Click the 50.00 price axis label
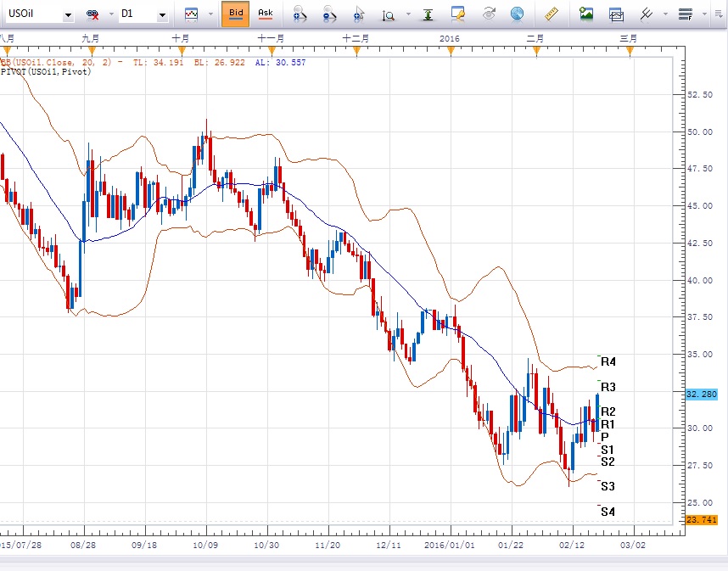Image resolution: width=728 pixels, height=571 pixels. 700,132
